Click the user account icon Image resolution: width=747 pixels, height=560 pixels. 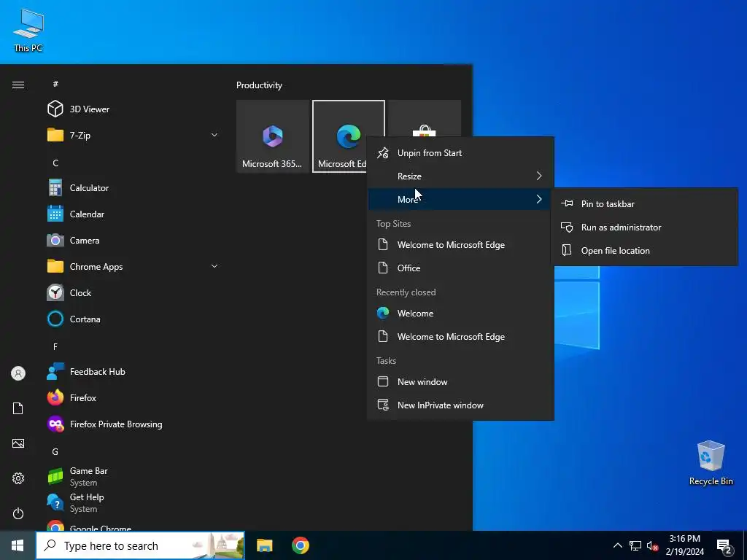click(x=18, y=373)
